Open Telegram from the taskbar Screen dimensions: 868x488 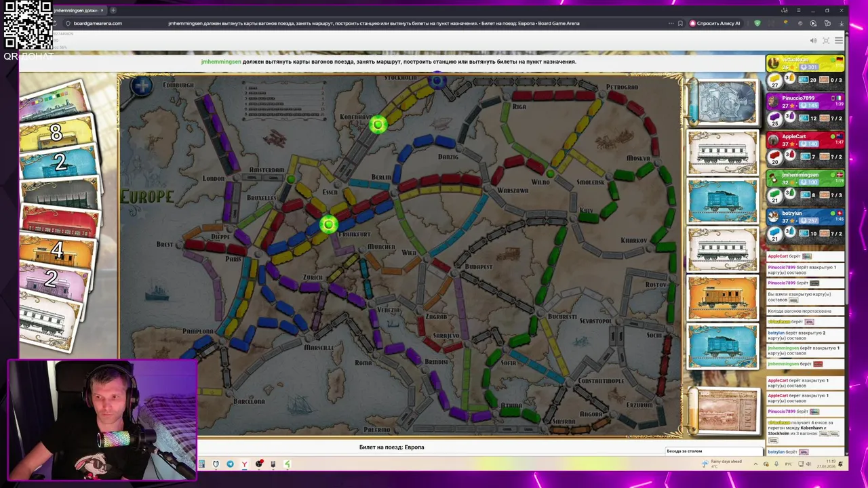pos(230,464)
